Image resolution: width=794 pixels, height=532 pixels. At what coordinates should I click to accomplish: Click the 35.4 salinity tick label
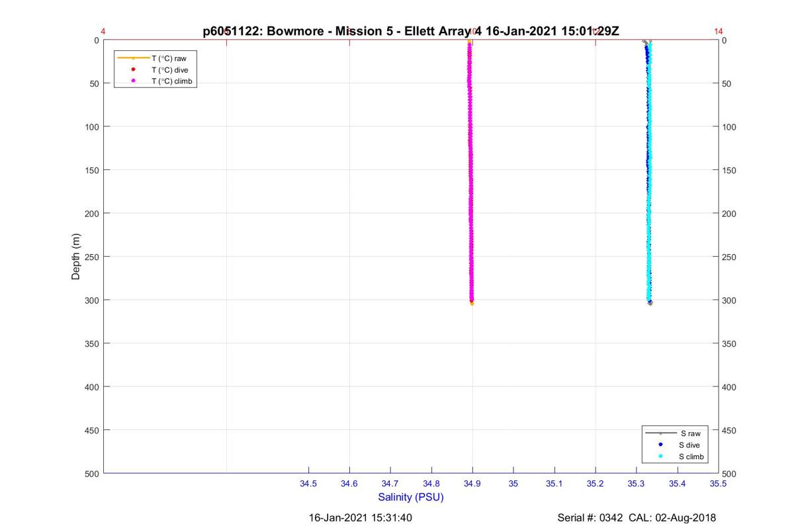click(x=678, y=484)
